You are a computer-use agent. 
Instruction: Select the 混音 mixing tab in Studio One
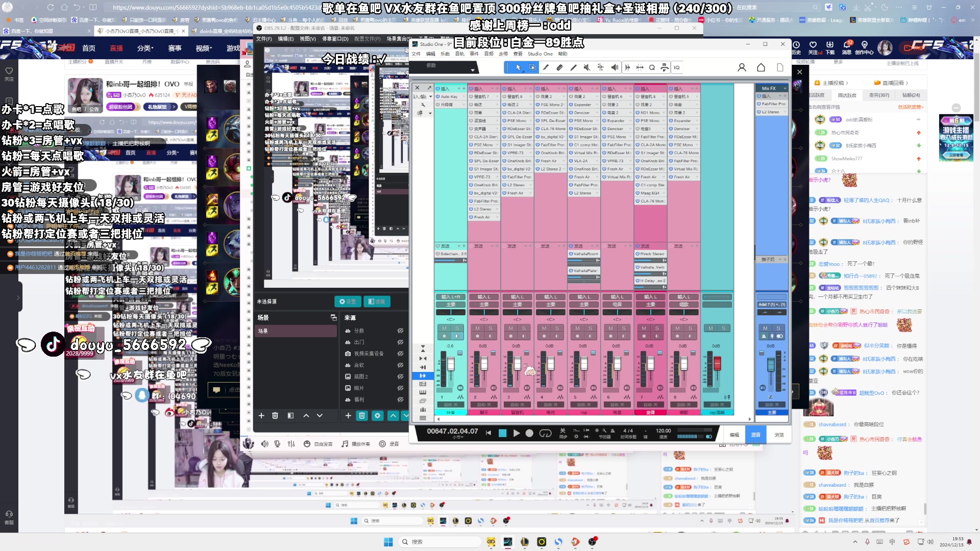coord(755,434)
